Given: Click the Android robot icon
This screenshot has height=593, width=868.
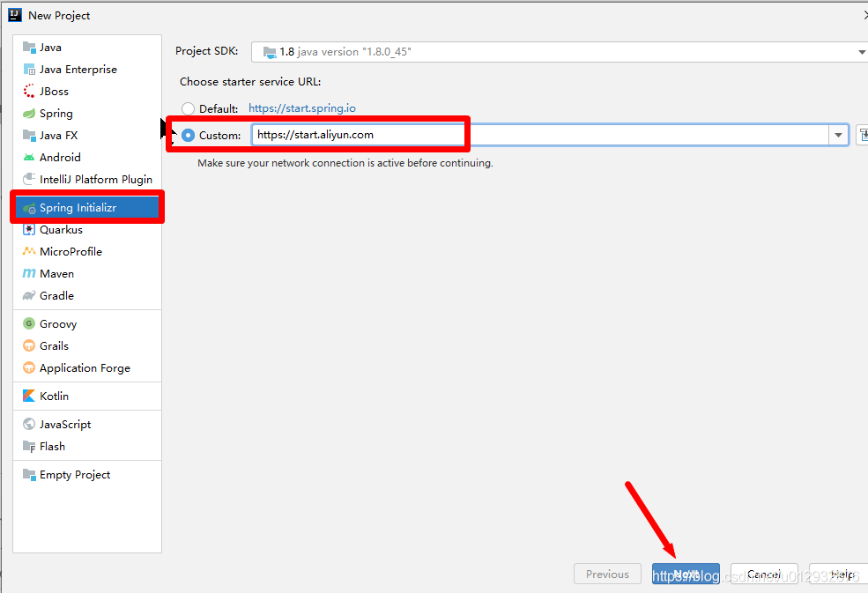Looking at the screenshot, I should pos(29,157).
